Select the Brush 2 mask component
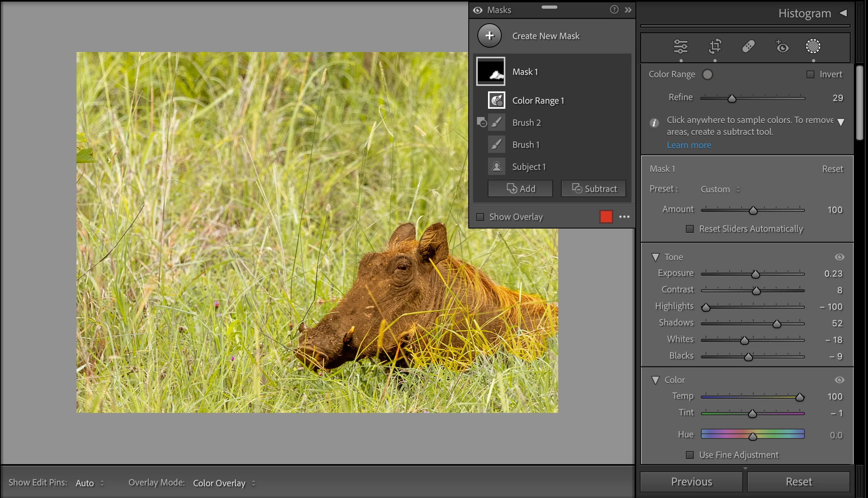868x498 pixels. pyautogui.click(x=526, y=123)
